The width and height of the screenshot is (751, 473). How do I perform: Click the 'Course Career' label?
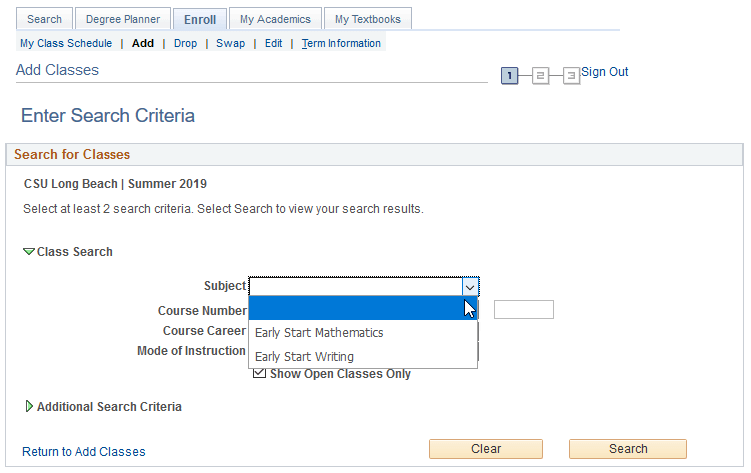tap(205, 331)
